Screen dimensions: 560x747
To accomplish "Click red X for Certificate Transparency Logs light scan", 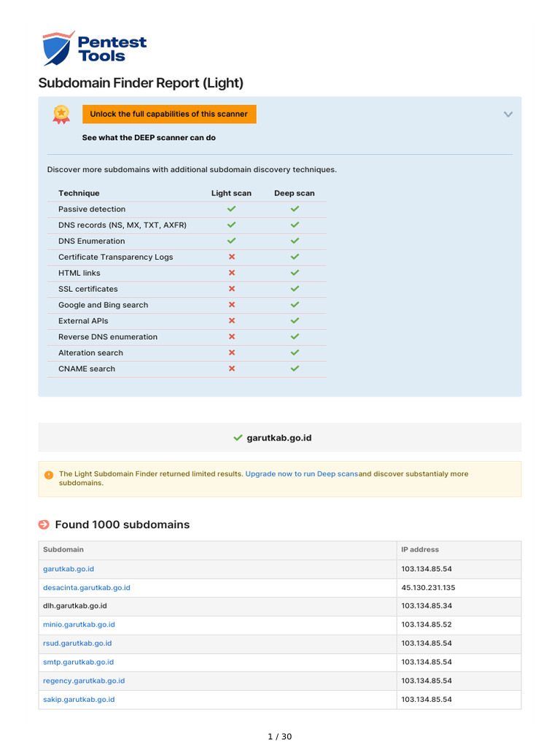I will [x=232, y=257].
